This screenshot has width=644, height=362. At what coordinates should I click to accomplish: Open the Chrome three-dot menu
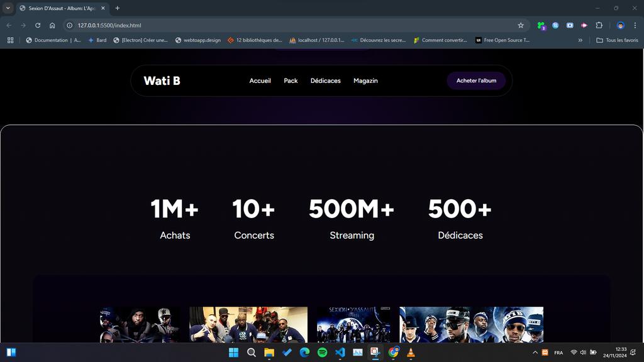tap(635, 25)
